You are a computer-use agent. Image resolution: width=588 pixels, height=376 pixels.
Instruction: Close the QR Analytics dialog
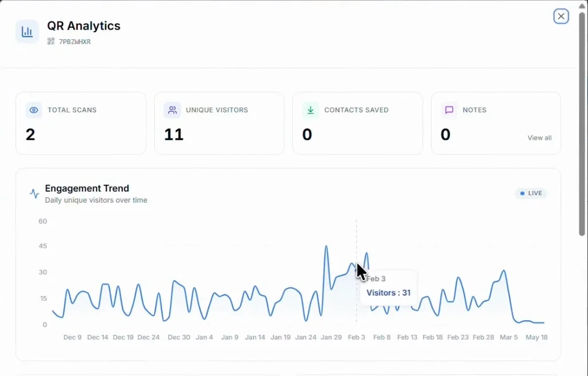click(561, 16)
